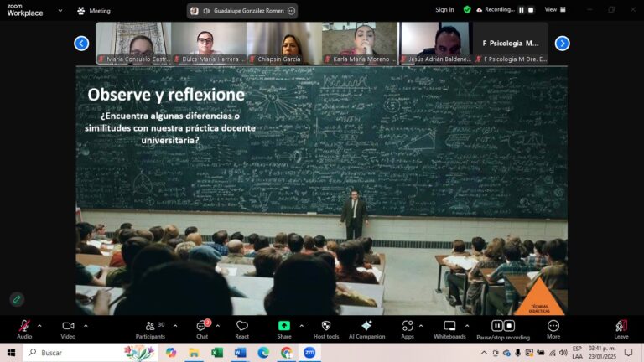Pause the recording in bottom toolbar
The width and height of the screenshot is (644, 362).
497,326
